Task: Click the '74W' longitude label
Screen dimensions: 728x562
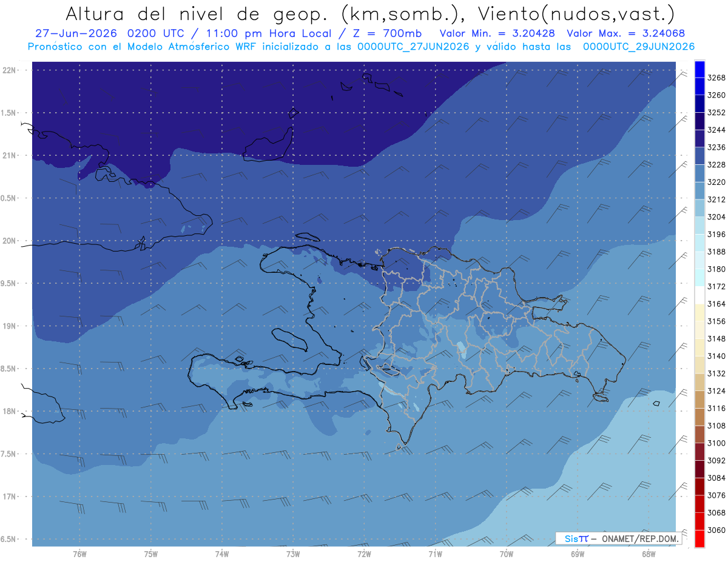Action: pos(222,554)
